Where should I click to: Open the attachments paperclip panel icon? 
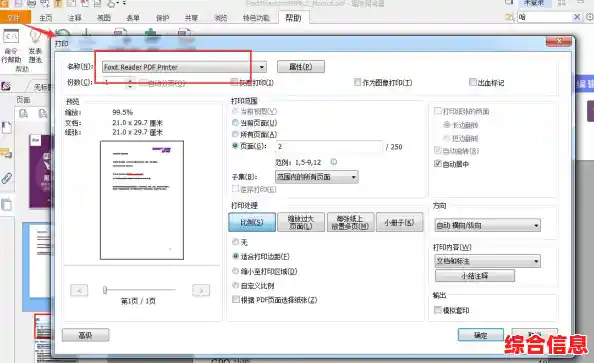6,178
